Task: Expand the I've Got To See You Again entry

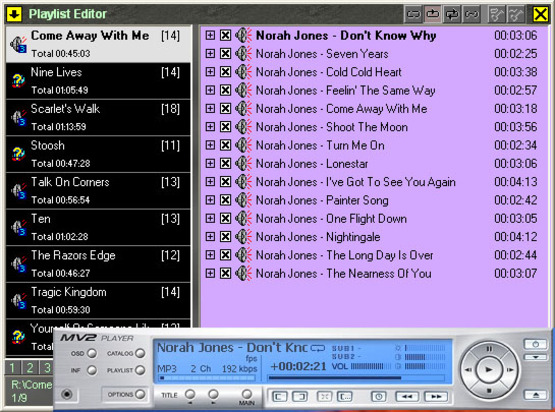Action: (210, 182)
